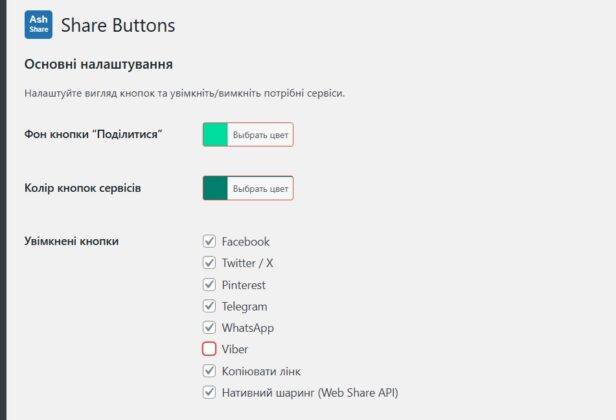This screenshot has width=616, height=420.
Task: Click the "(Web Share API)" label text
Action: click(360, 393)
